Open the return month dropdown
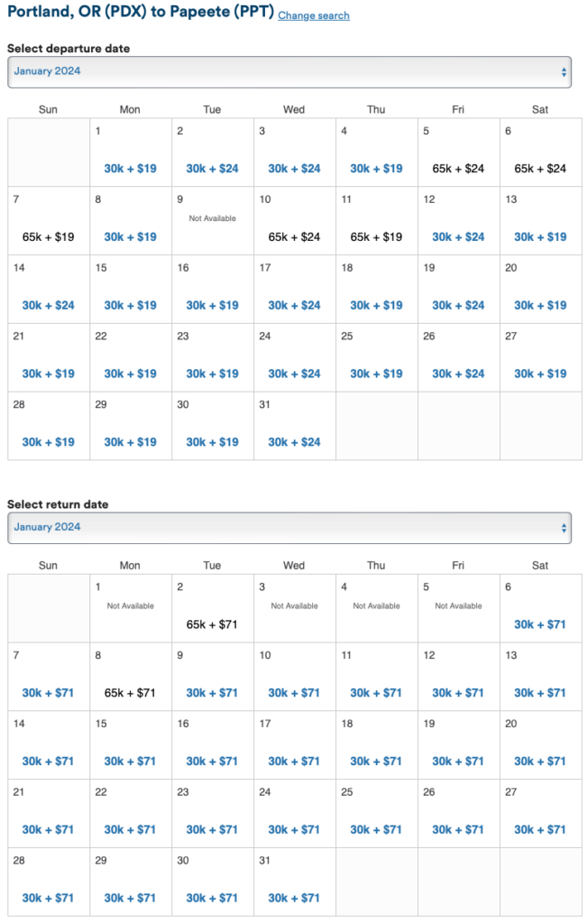The width and height of the screenshot is (587, 924). coord(289,528)
